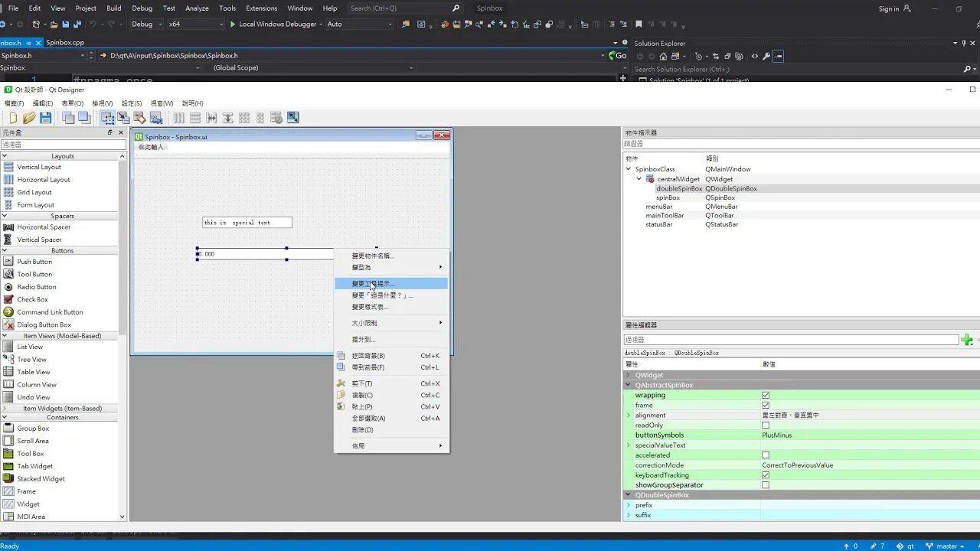
Task: Switch to Edit Signals/Slots mode
Action: 123,117
